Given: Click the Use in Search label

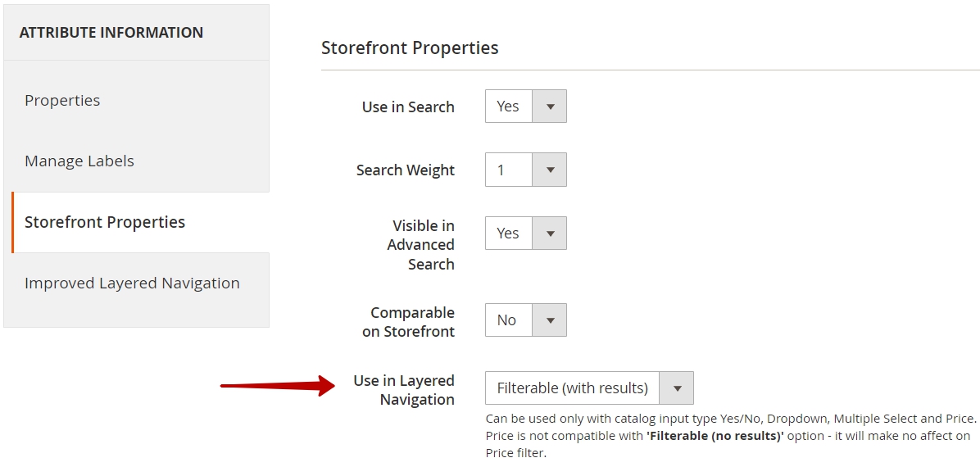Looking at the screenshot, I should 408,107.
